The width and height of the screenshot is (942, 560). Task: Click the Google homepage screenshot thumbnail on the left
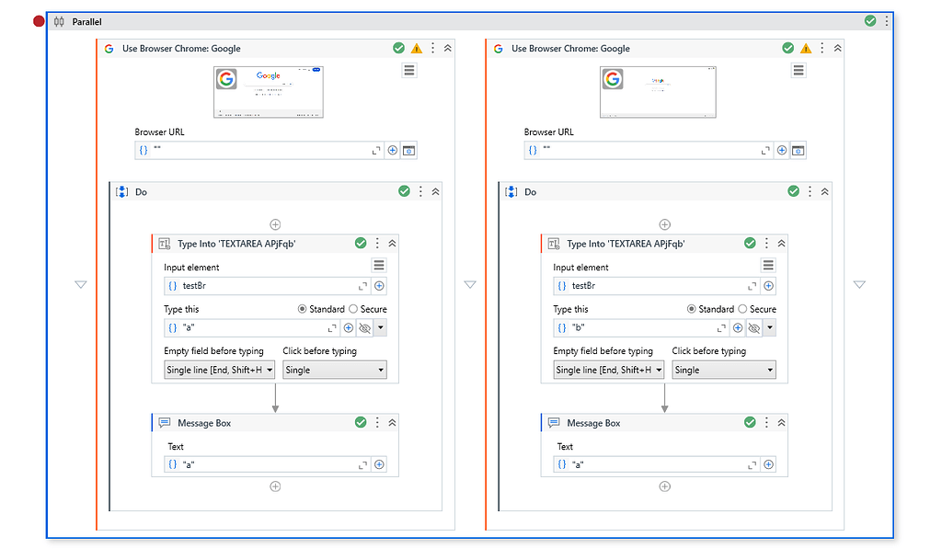pyautogui.click(x=268, y=92)
